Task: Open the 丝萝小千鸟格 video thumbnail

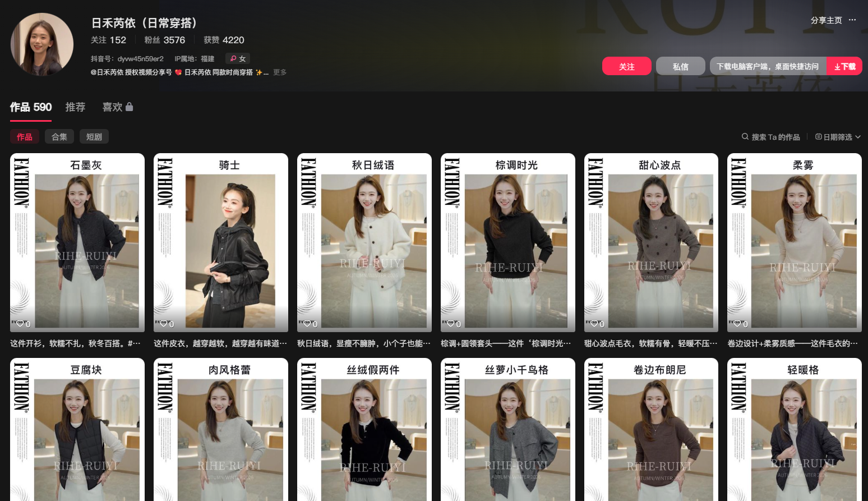Action: tap(508, 429)
